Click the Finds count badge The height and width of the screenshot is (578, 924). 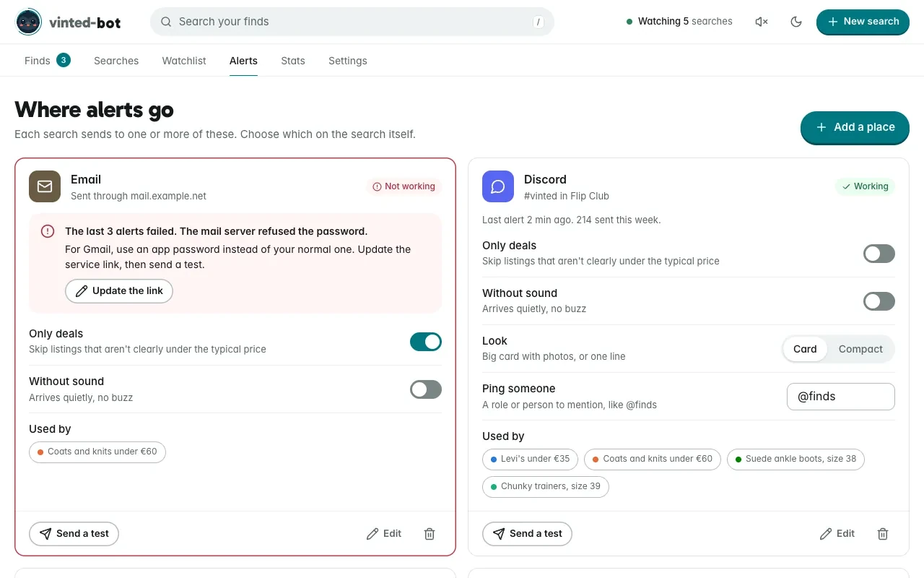click(64, 60)
